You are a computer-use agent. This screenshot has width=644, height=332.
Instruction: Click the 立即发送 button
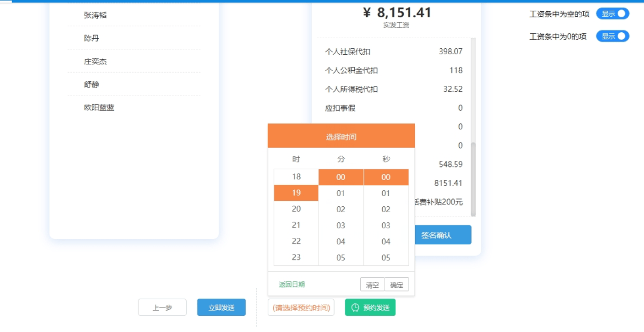(x=221, y=308)
